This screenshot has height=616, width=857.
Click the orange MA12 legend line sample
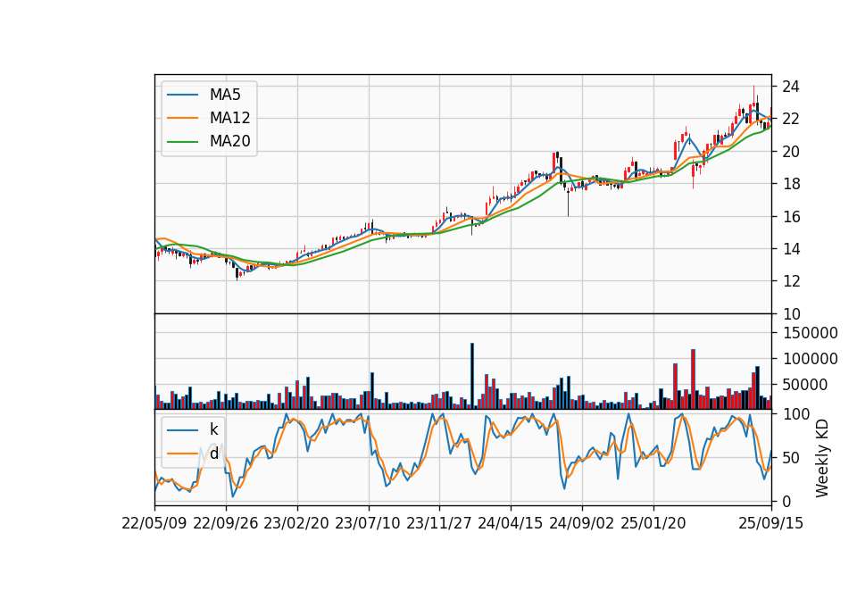pyautogui.click(x=182, y=118)
